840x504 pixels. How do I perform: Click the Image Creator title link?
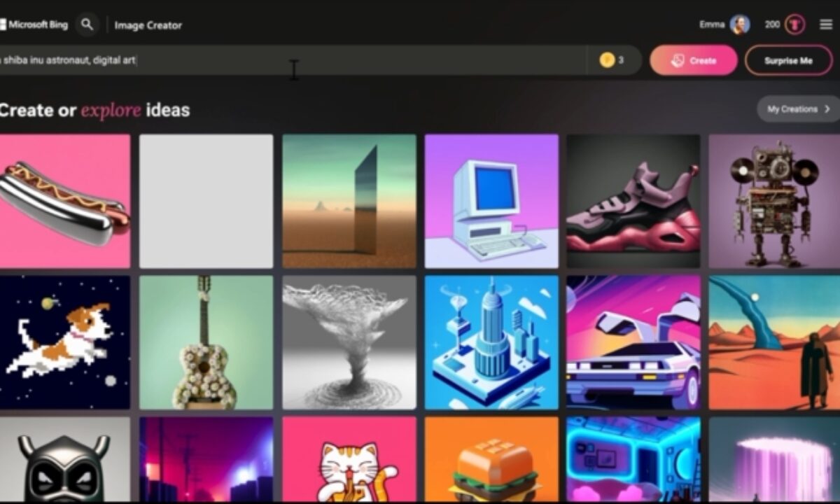coord(148,25)
